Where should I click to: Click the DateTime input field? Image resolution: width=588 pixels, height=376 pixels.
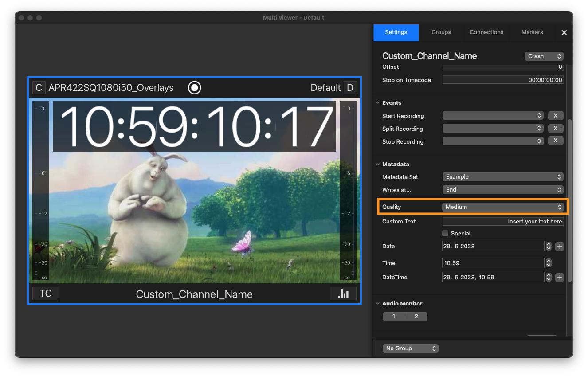pyautogui.click(x=493, y=277)
